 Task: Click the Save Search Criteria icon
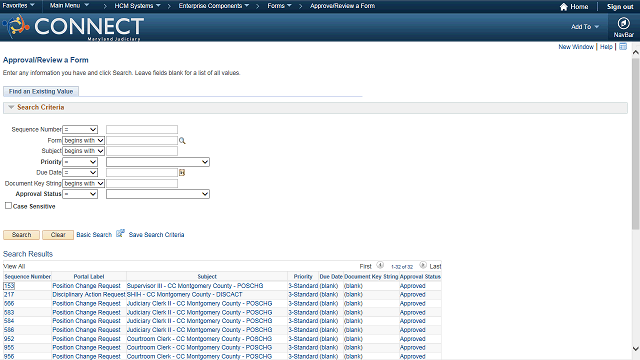pos(120,233)
